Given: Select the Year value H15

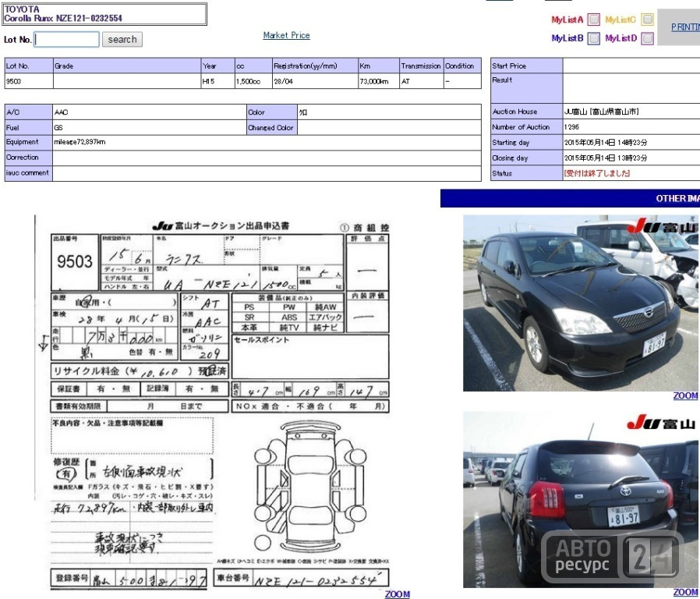Looking at the screenshot, I should (x=208, y=81).
